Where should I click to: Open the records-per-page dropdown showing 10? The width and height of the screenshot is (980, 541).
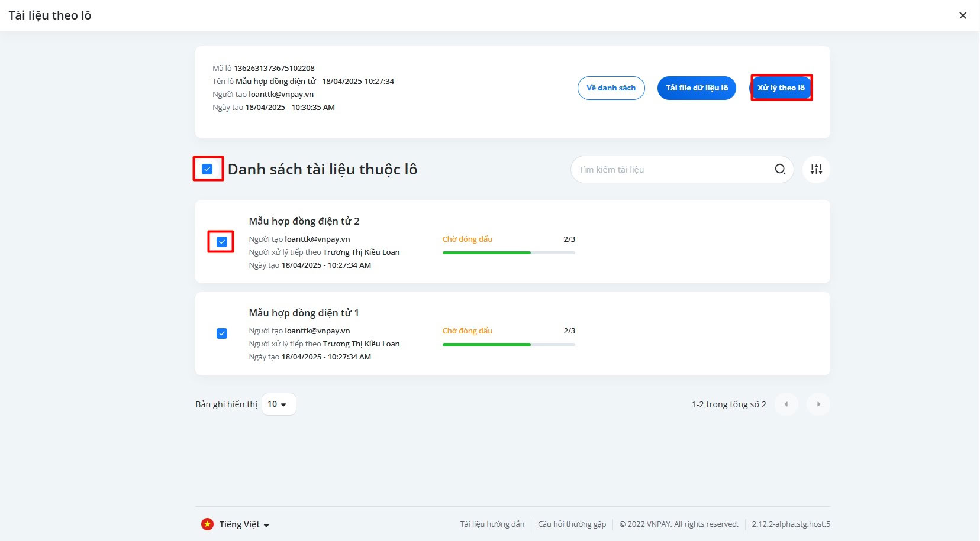point(278,404)
